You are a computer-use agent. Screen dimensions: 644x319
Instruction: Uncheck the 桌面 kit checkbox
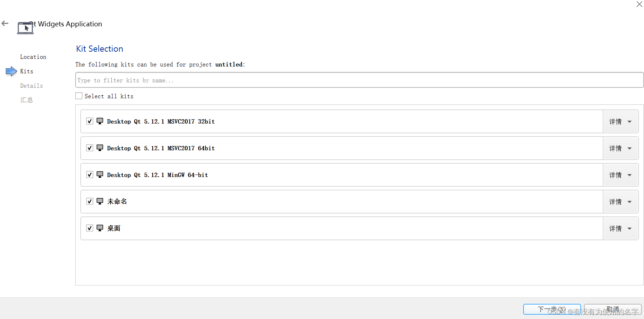click(90, 228)
